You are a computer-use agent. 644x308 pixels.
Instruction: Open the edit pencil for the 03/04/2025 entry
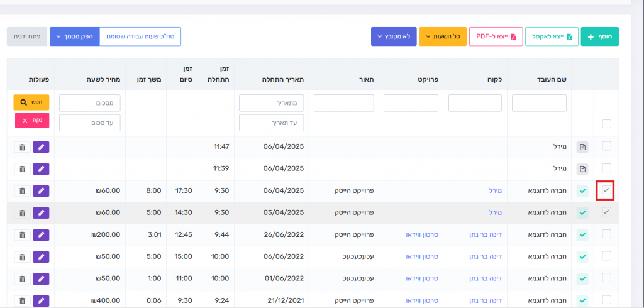coord(41,212)
